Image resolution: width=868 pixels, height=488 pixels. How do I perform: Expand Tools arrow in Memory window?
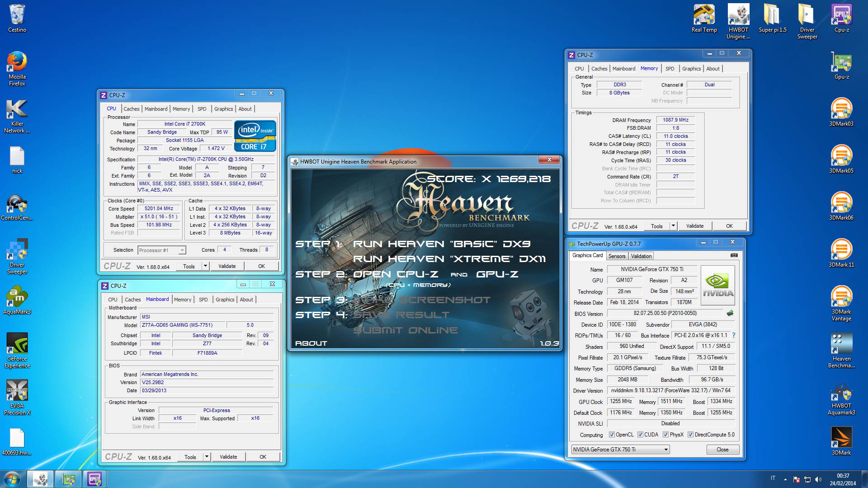point(673,226)
